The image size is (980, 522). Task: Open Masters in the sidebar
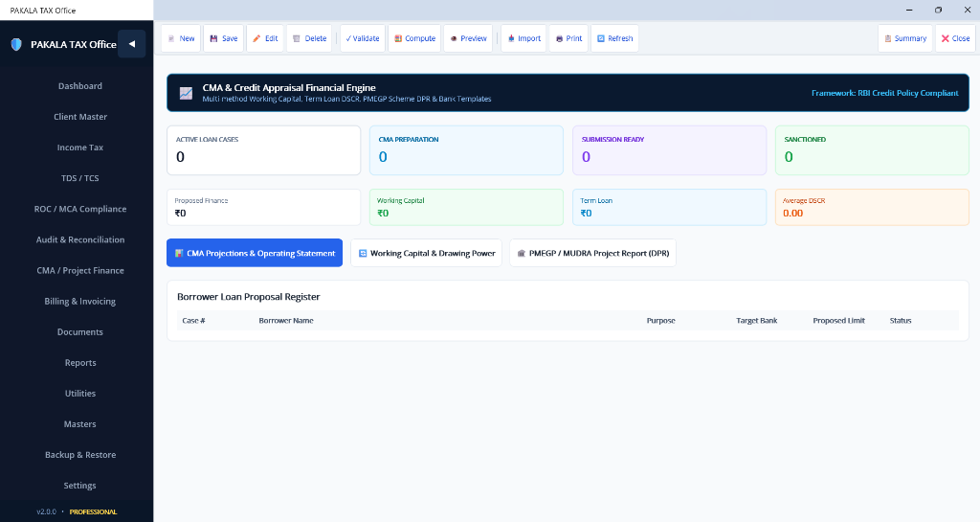80,424
